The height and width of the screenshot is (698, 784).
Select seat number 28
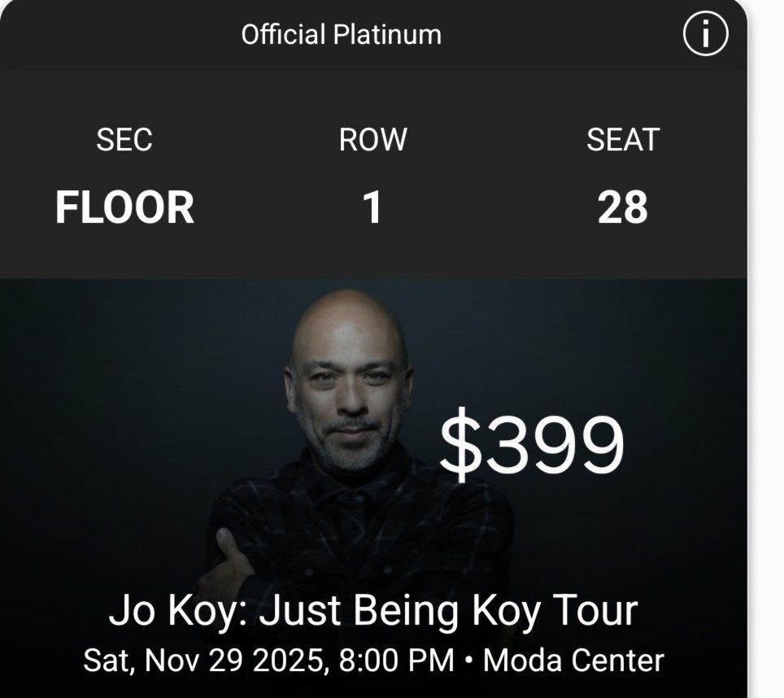coord(623,207)
